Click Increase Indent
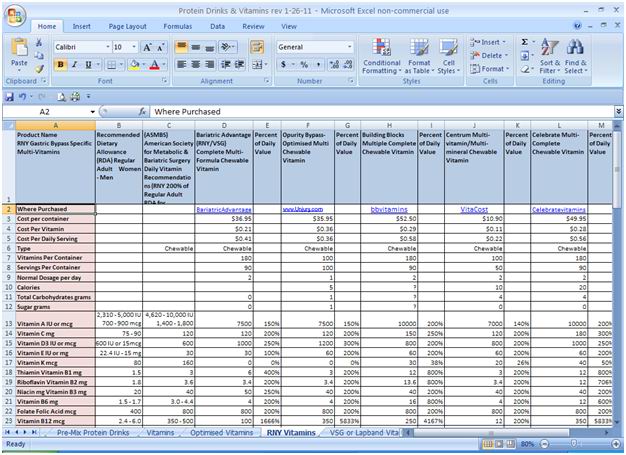Screen dimensions: 626x455 point(240,64)
